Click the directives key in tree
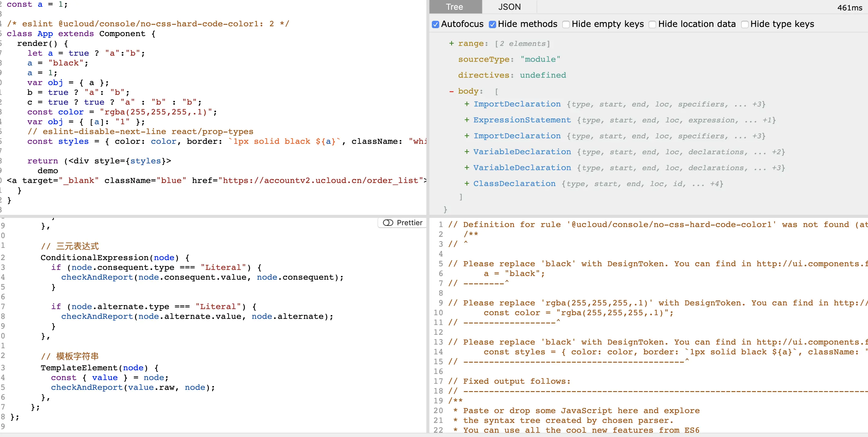The image size is (868, 437). click(484, 75)
